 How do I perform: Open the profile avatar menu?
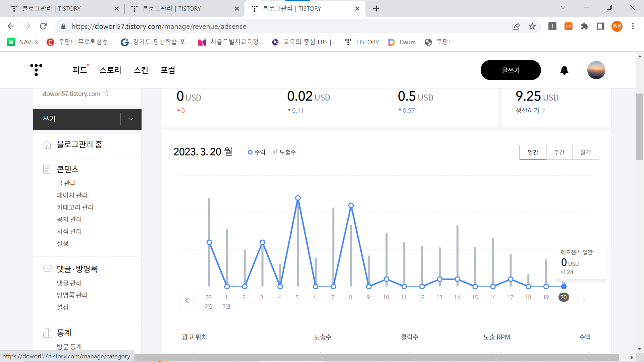pos(596,70)
